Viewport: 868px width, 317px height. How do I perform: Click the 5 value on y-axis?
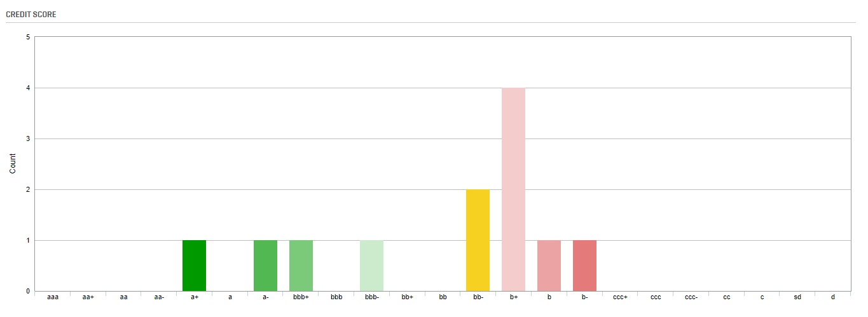point(28,37)
